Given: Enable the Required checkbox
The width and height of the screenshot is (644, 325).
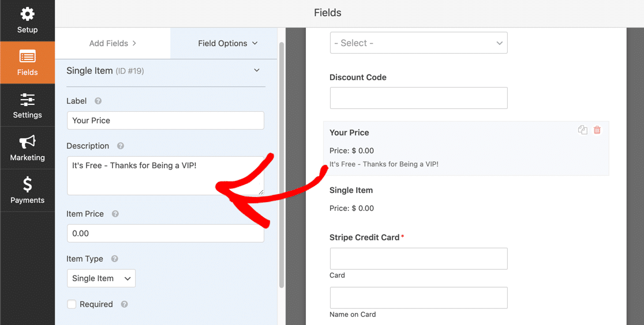Looking at the screenshot, I should 72,304.
